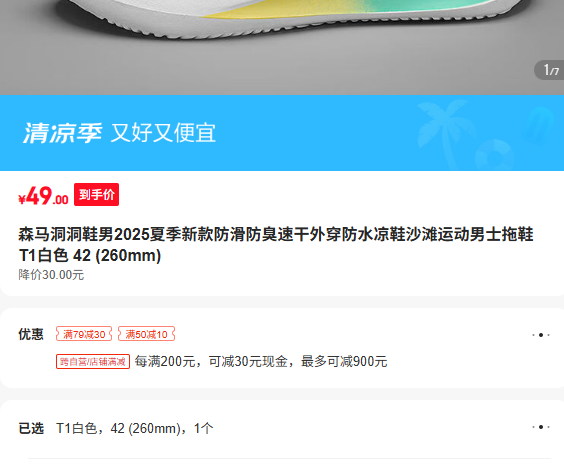Open the shoe product photo
This screenshot has width=564, height=472.
coord(282,47)
